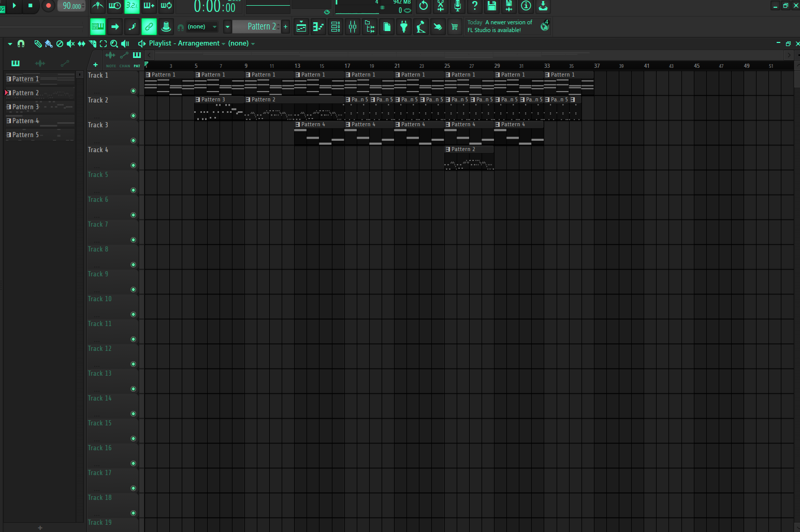
Task: Add new pattern with plus button
Action: [x=285, y=26]
